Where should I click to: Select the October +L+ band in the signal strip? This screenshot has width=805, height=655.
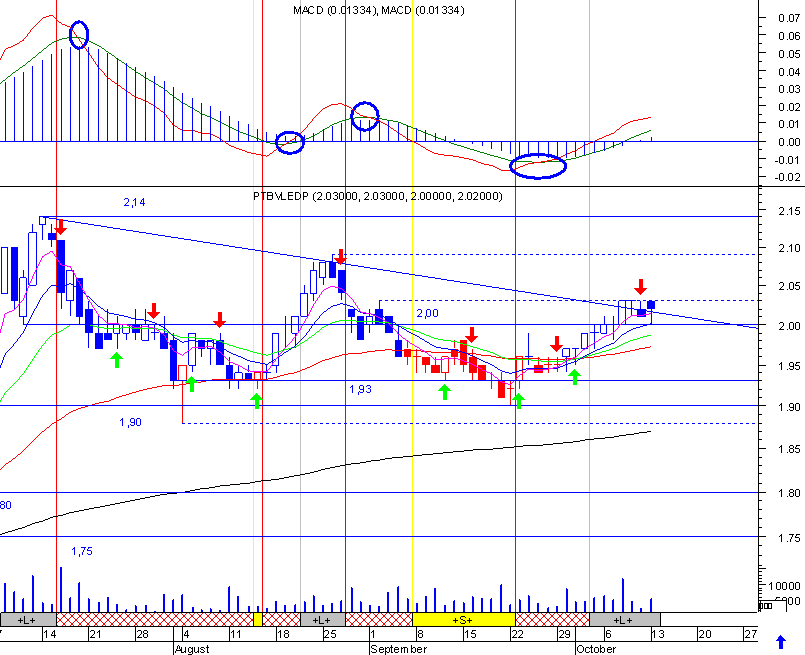tap(625, 620)
